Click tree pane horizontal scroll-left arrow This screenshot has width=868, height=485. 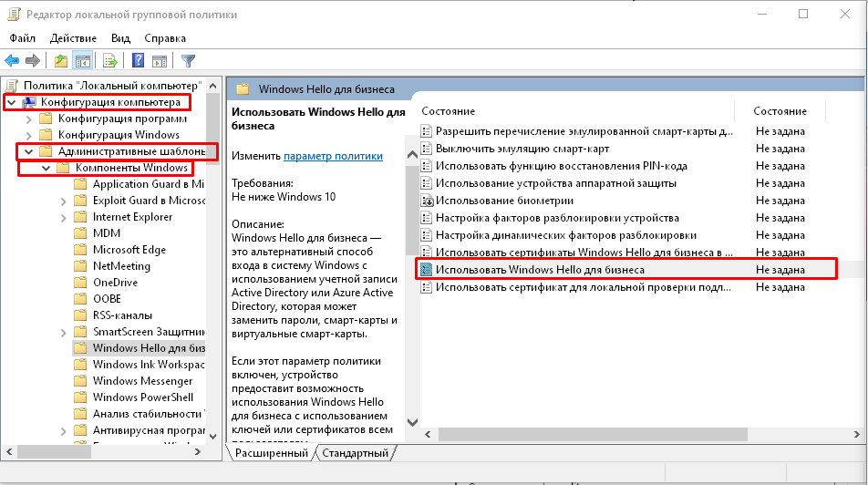click(9, 452)
